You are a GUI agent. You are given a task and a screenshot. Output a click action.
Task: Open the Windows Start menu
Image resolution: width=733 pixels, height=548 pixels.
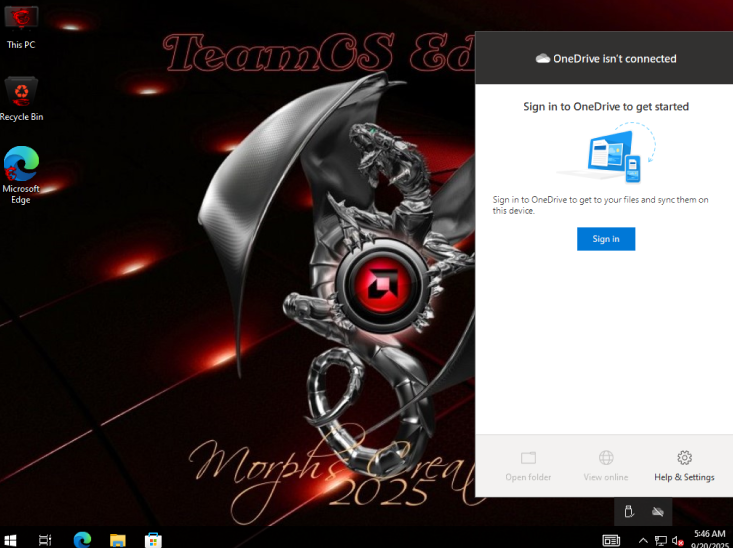pyautogui.click(x=10, y=540)
